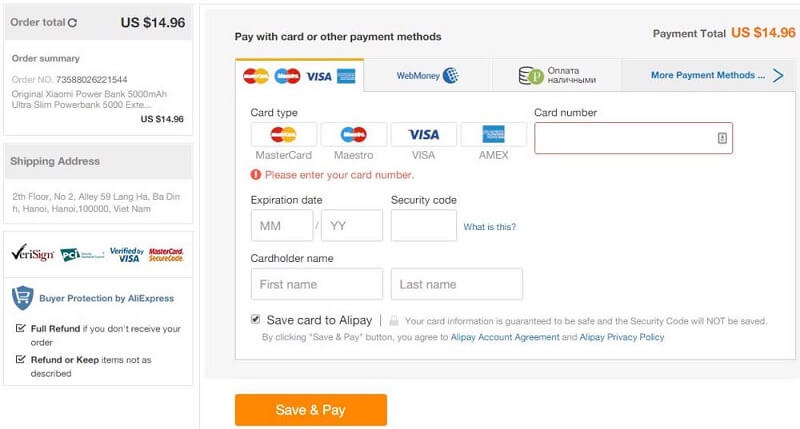Click the refresh icon beside Order total
The height and width of the screenshot is (429, 800).
coord(72,22)
